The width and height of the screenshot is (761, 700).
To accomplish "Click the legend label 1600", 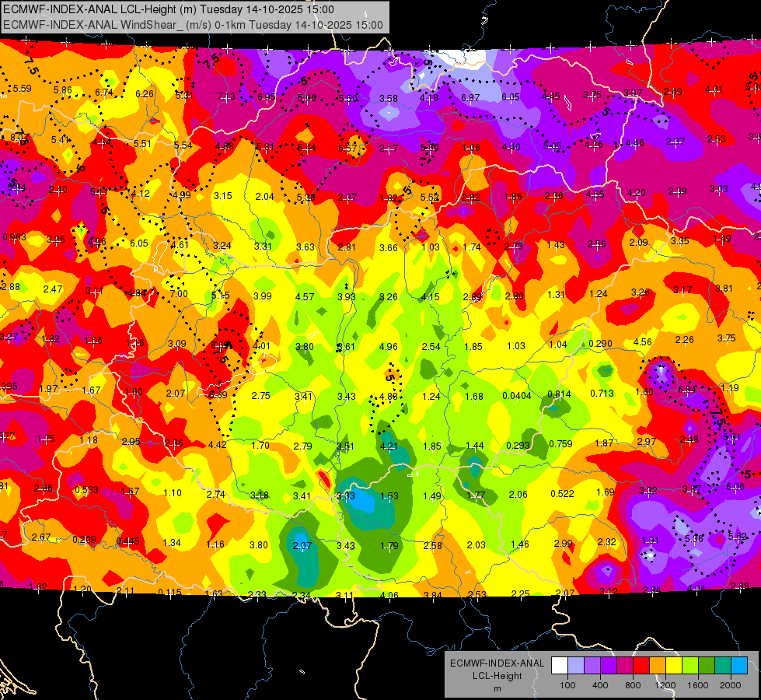I will pyautogui.click(x=697, y=685).
